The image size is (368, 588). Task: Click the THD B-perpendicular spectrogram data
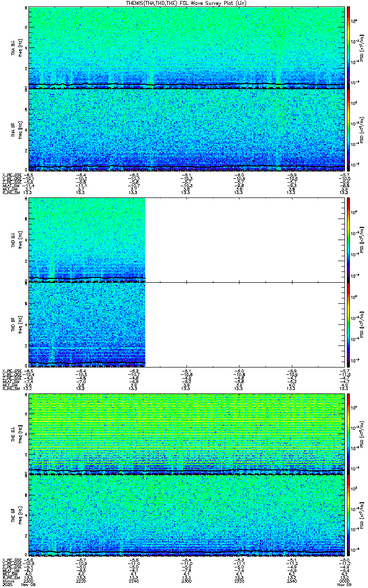click(87, 240)
